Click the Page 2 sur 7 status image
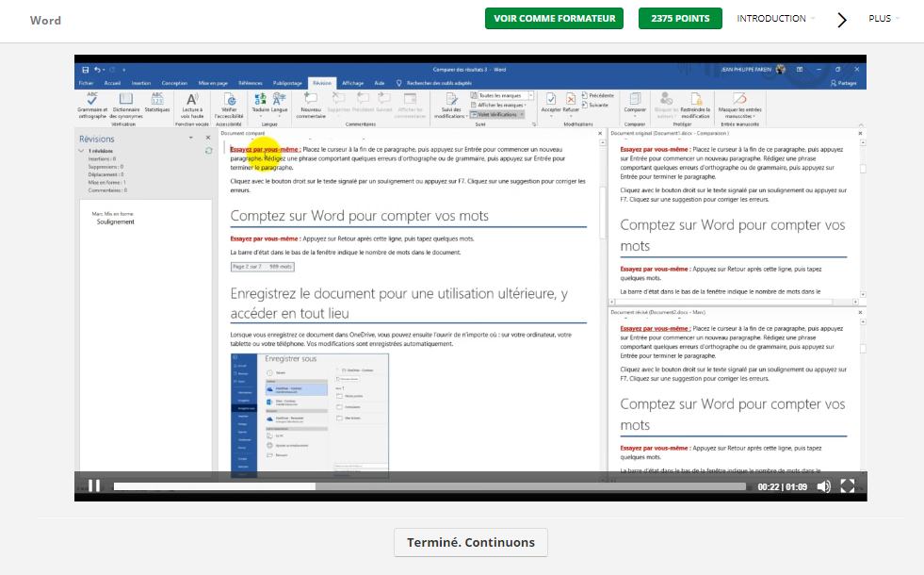Viewport: 924px width, 575px height. coord(262,267)
